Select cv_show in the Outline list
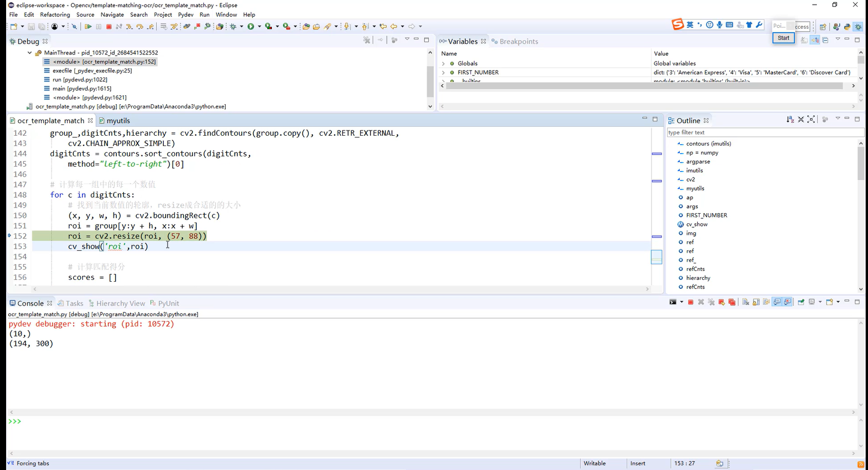The image size is (868, 470). coord(697,224)
